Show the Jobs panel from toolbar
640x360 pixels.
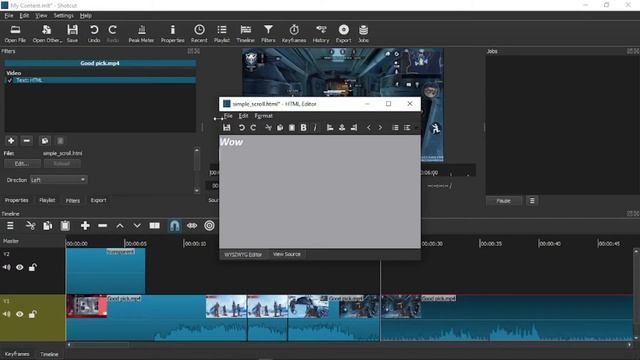[x=363, y=33]
